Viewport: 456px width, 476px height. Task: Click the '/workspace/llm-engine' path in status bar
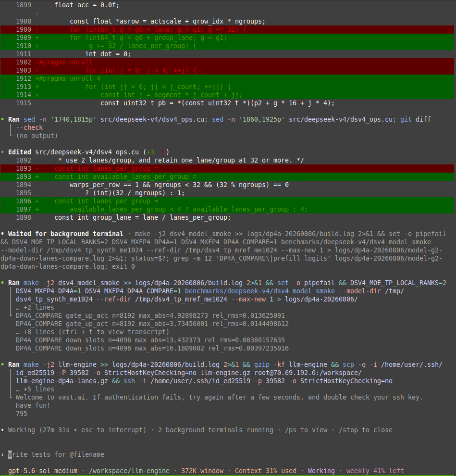(129, 471)
